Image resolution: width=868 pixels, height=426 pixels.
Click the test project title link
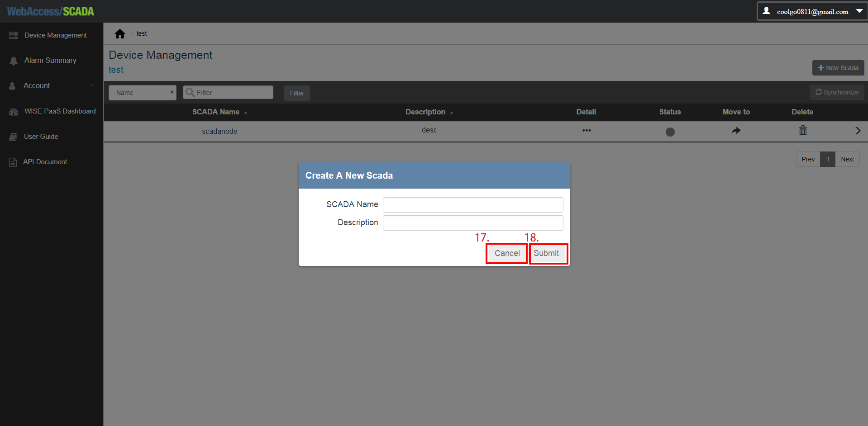pos(116,70)
